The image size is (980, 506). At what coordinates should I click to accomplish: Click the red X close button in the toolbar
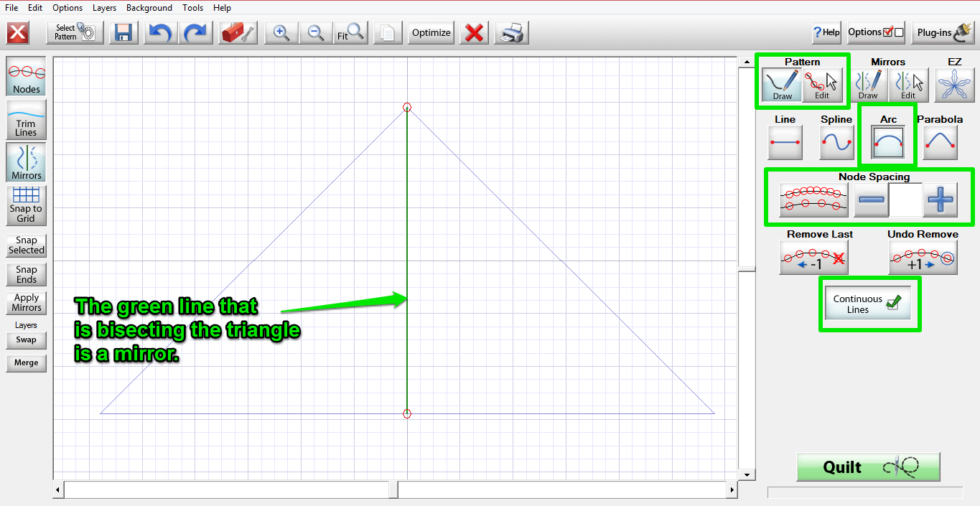[x=18, y=33]
